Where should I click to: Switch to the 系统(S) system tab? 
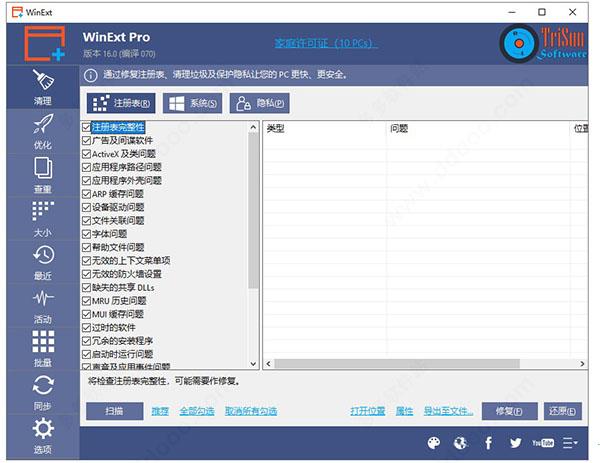[192, 103]
